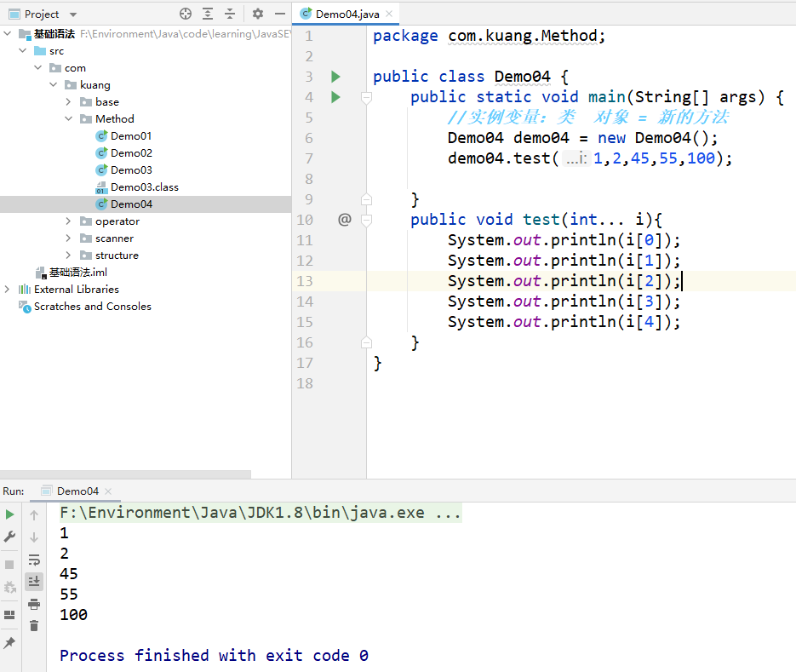Collapse the com package node
Viewport: 796px width, 672px height.
point(38,67)
